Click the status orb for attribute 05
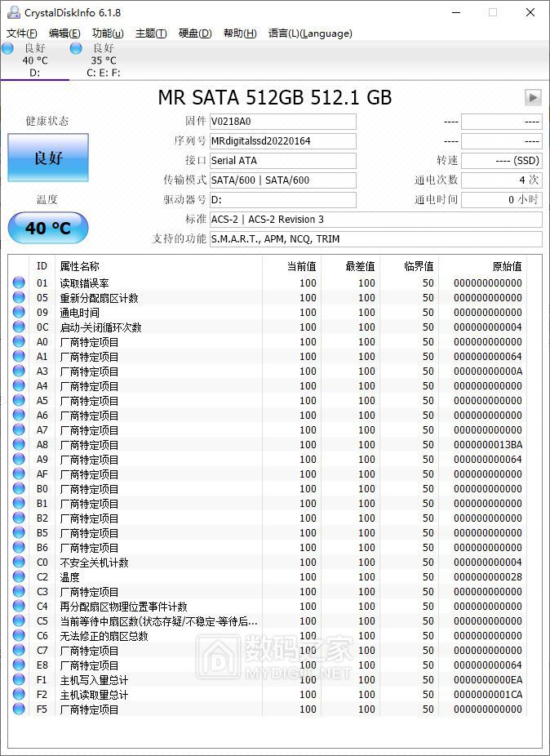The width and height of the screenshot is (550, 756). point(19,297)
